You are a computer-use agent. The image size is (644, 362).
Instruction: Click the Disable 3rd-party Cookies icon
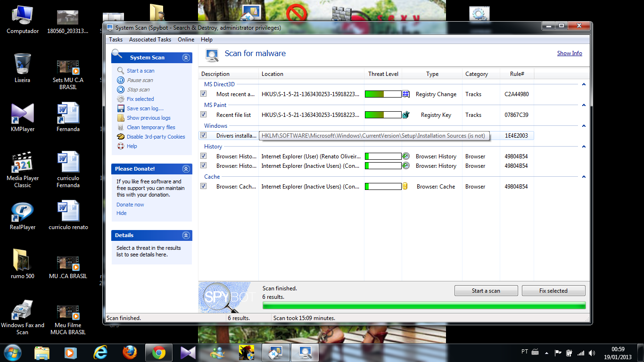click(x=121, y=137)
